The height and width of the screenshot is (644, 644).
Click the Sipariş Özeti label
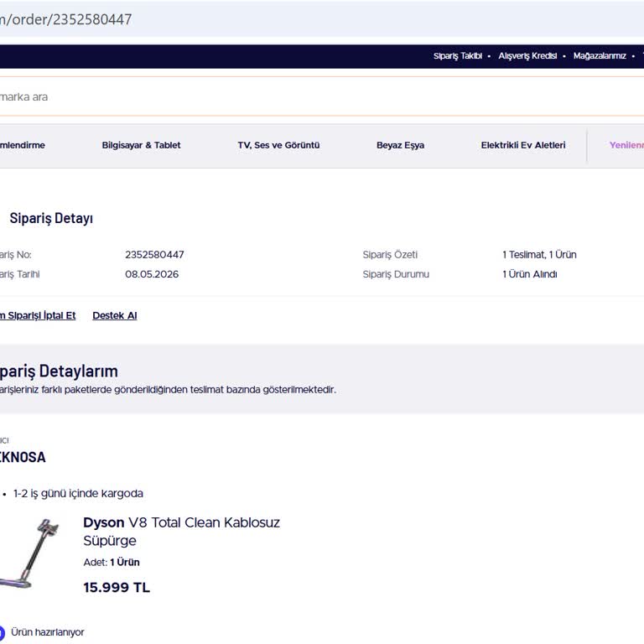click(x=390, y=255)
